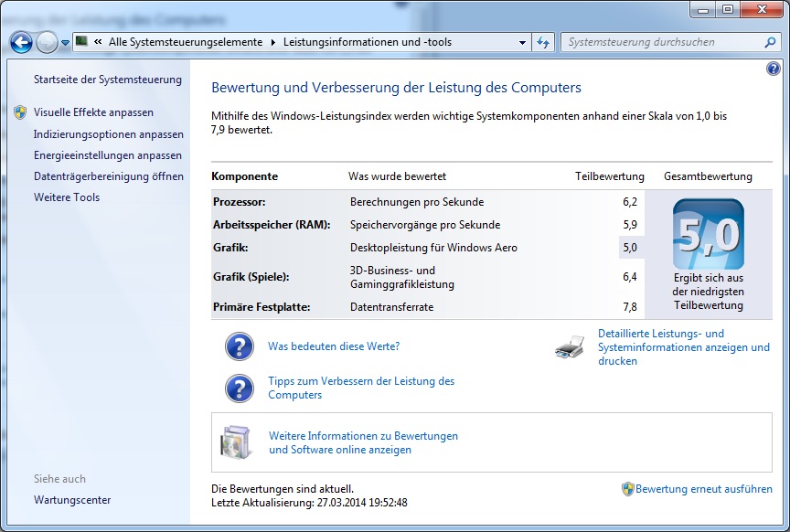790x532 pixels.
Task: Open 'Tipps zum Verbessern der Leistung des Computers'
Action: (x=361, y=388)
